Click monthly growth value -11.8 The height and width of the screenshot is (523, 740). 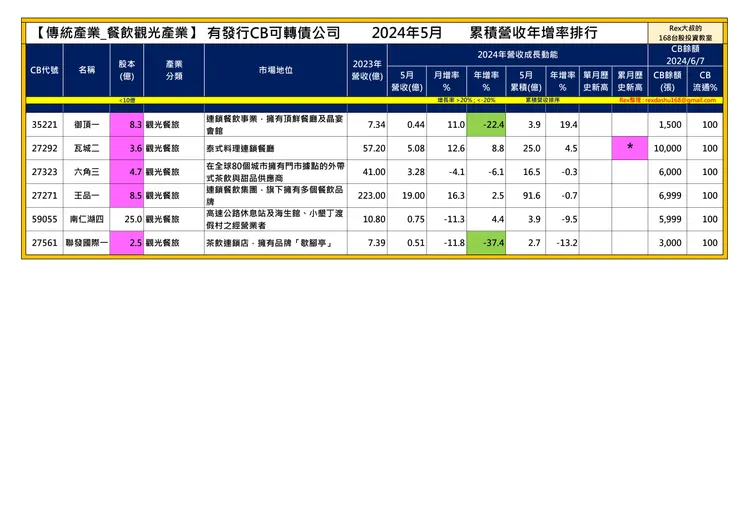454,243
